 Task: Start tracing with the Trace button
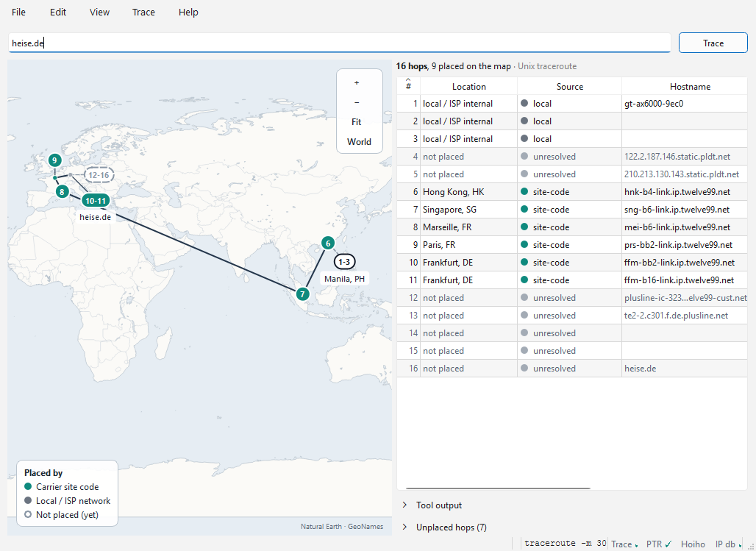713,43
